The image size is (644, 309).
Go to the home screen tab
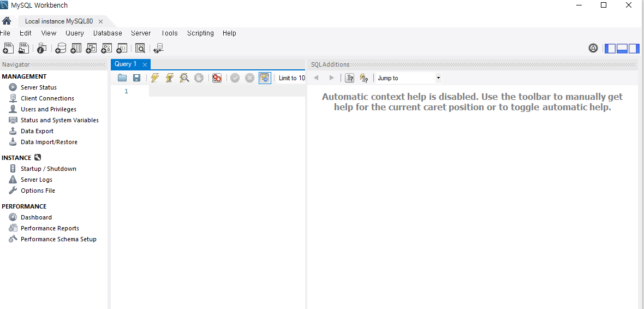click(7, 21)
